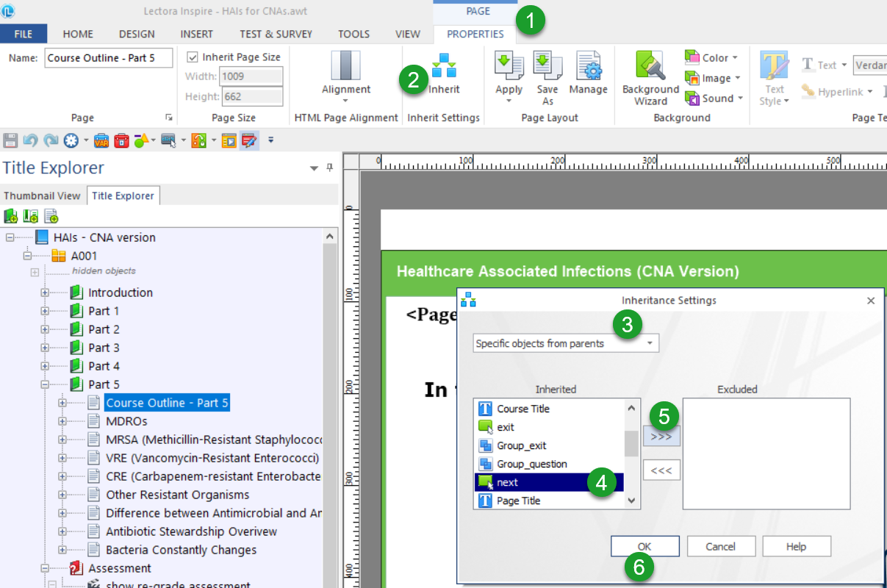
Task: Switch to the VIEW ribbon tab
Action: click(408, 34)
